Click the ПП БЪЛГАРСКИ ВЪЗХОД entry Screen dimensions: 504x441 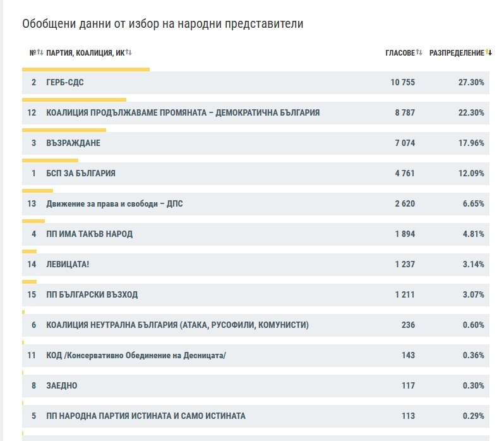(92, 295)
